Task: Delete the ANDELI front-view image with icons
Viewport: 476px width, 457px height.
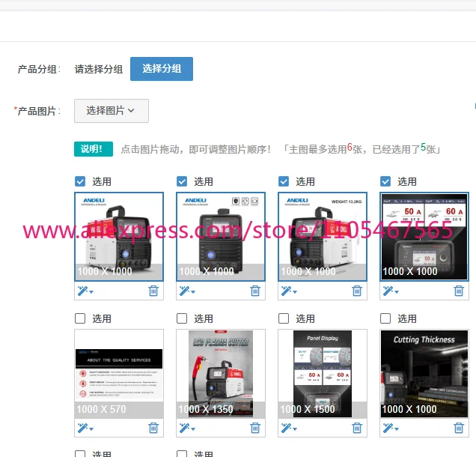Action: coord(255,291)
